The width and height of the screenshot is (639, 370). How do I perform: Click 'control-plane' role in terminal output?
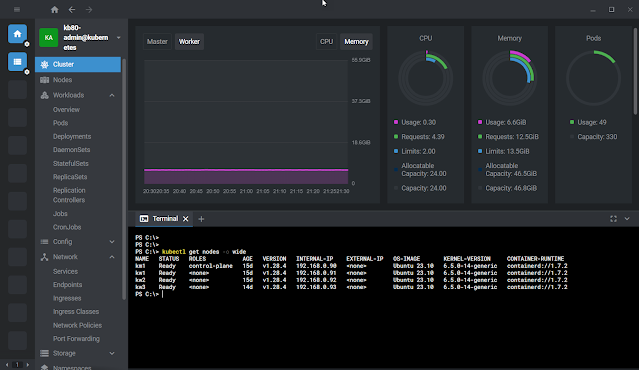pyautogui.click(x=211, y=266)
